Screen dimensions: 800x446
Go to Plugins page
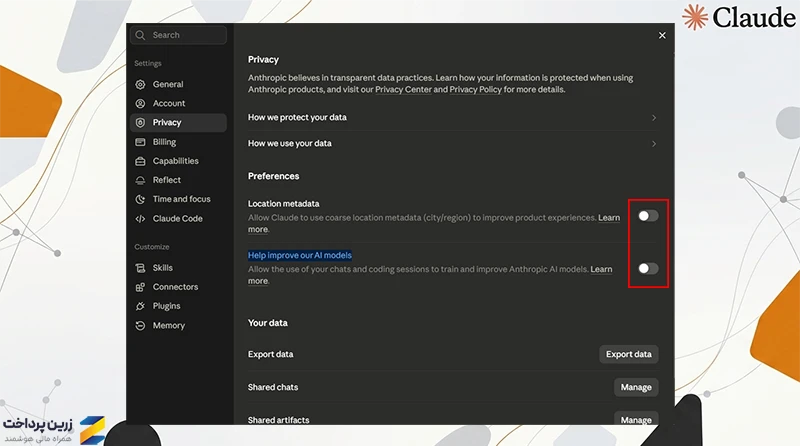pyautogui.click(x=178, y=306)
